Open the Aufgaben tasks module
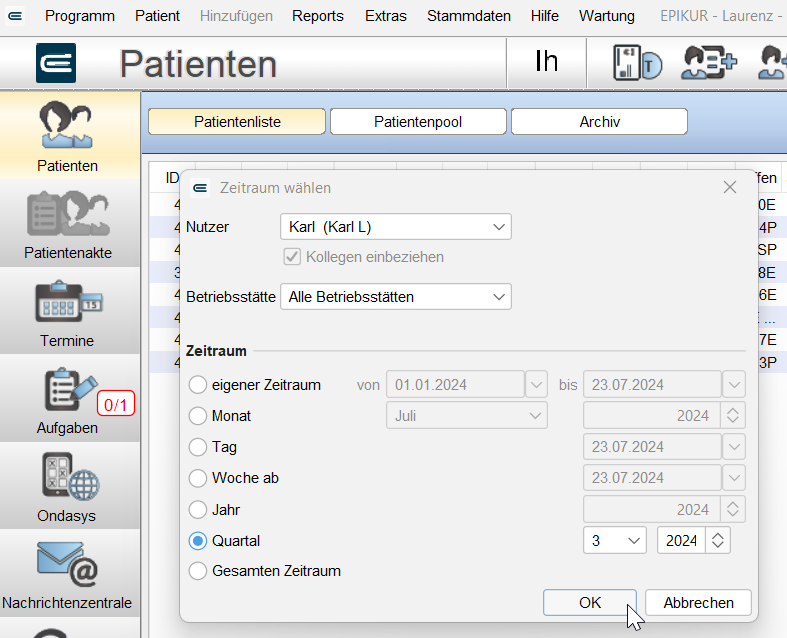787x638 pixels. pos(68,399)
